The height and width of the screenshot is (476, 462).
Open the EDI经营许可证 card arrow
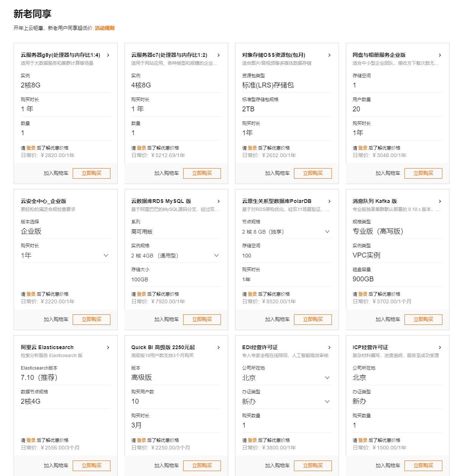pyautogui.click(x=330, y=348)
